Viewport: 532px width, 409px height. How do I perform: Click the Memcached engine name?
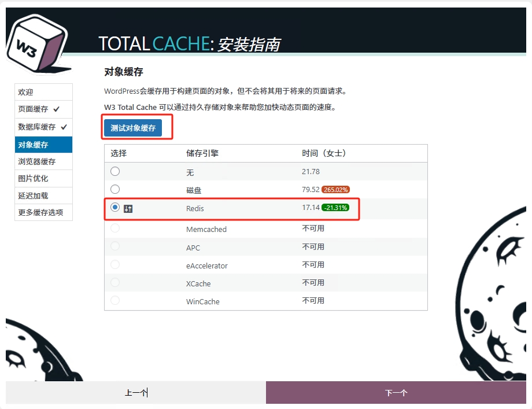tap(206, 230)
